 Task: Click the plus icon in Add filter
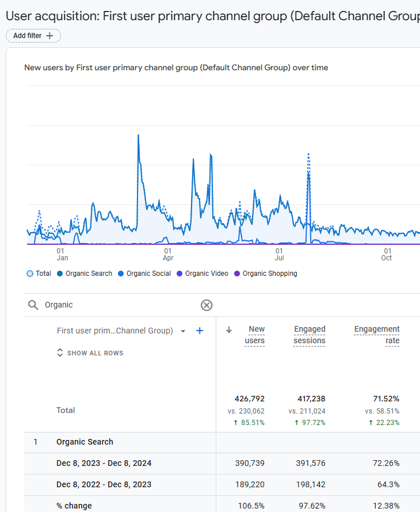click(49, 36)
